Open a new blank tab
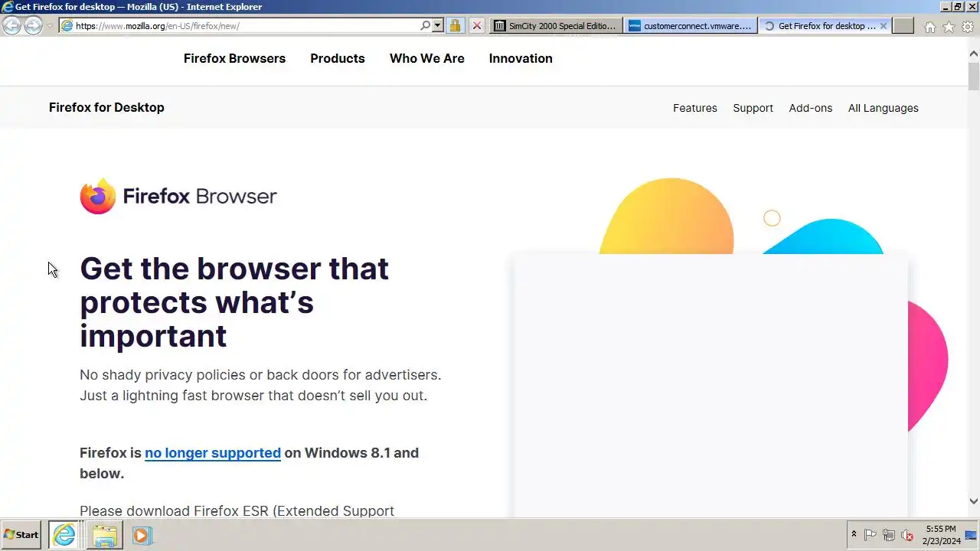 [x=903, y=25]
